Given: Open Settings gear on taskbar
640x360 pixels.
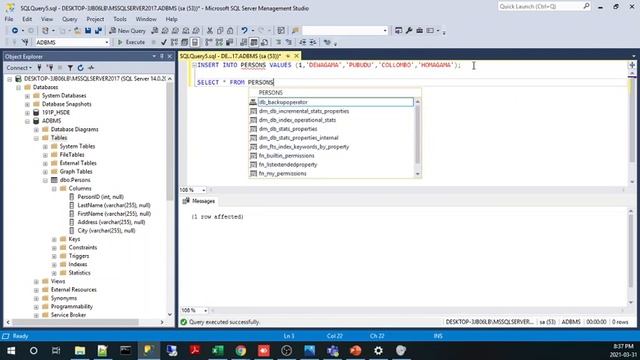Looking at the screenshot, I should (378, 350).
